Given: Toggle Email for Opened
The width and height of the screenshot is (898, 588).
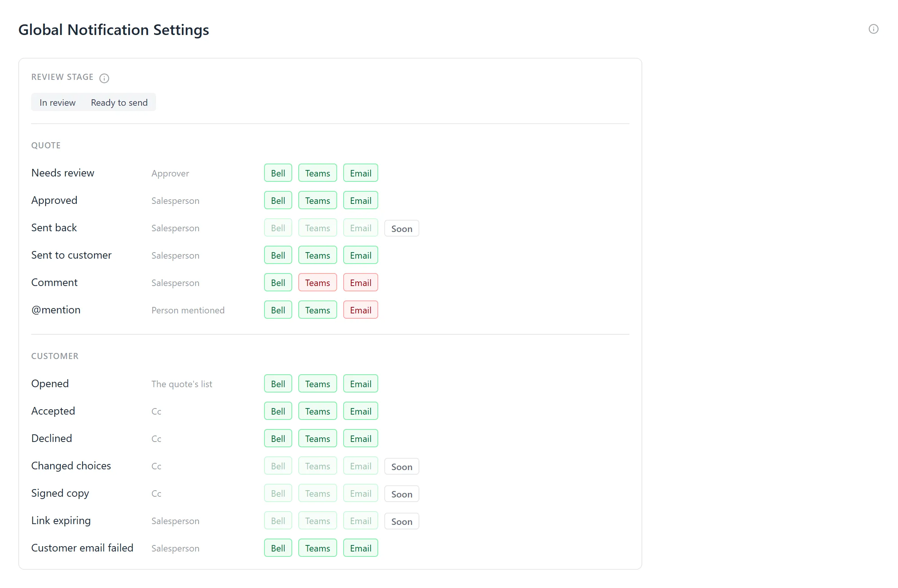Looking at the screenshot, I should pos(361,384).
